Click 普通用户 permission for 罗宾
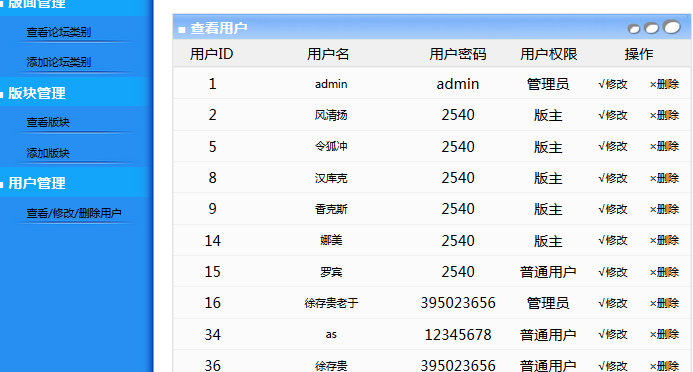This screenshot has height=372, width=693. click(x=548, y=272)
